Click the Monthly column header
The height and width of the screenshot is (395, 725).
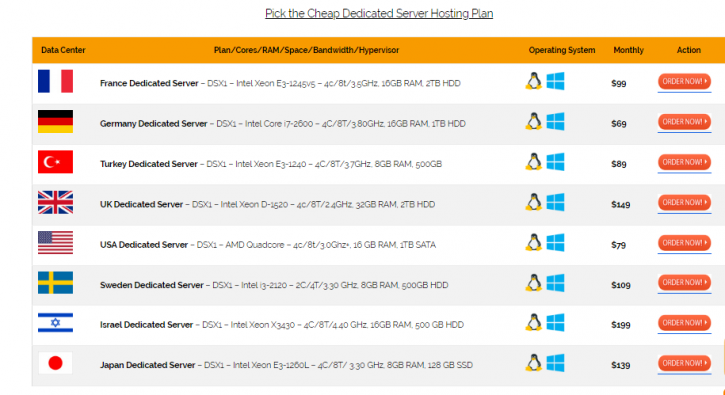pos(628,50)
